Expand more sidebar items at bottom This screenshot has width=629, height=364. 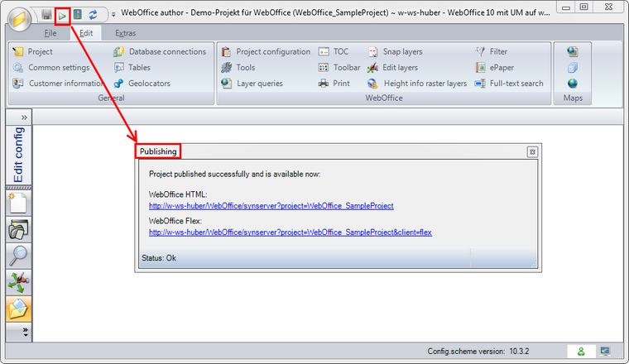click(x=24, y=332)
